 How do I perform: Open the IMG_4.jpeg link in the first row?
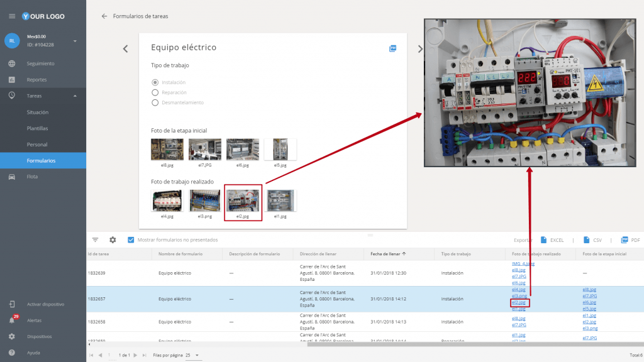point(523,263)
